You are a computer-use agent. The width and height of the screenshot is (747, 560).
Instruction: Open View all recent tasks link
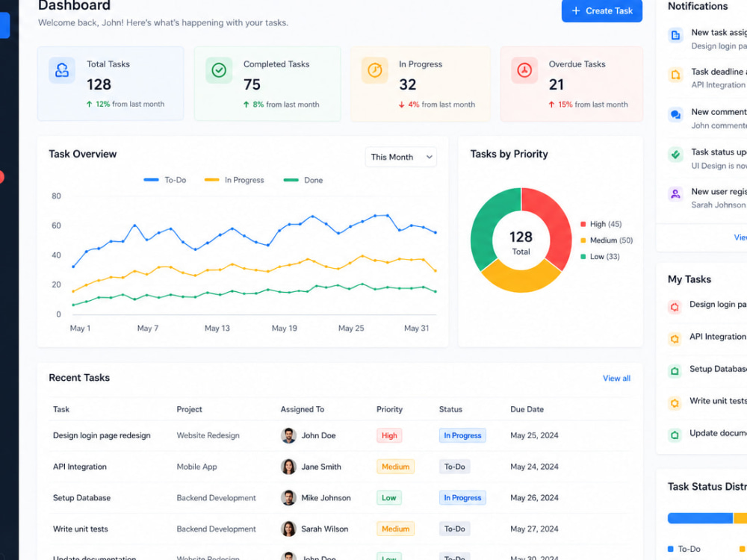(616, 378)
